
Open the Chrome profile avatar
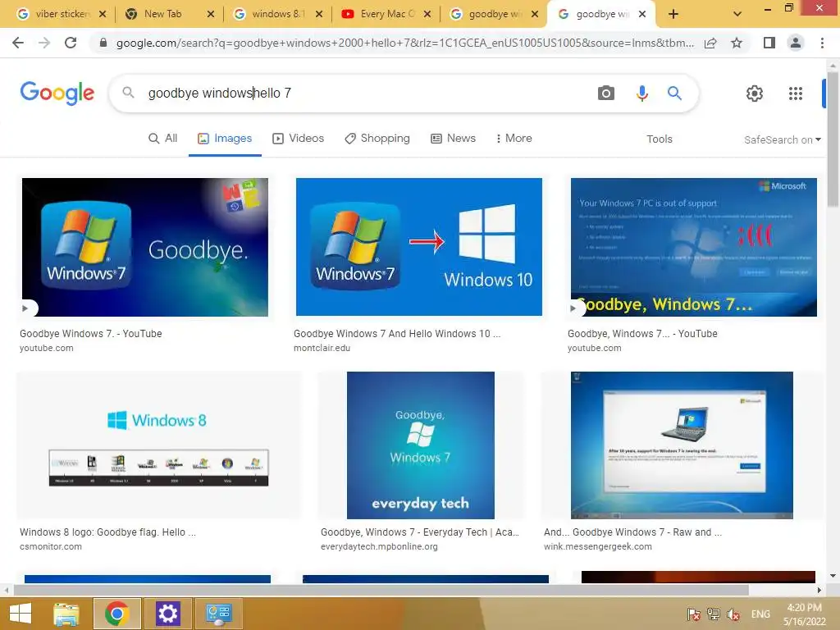(796, 43)
